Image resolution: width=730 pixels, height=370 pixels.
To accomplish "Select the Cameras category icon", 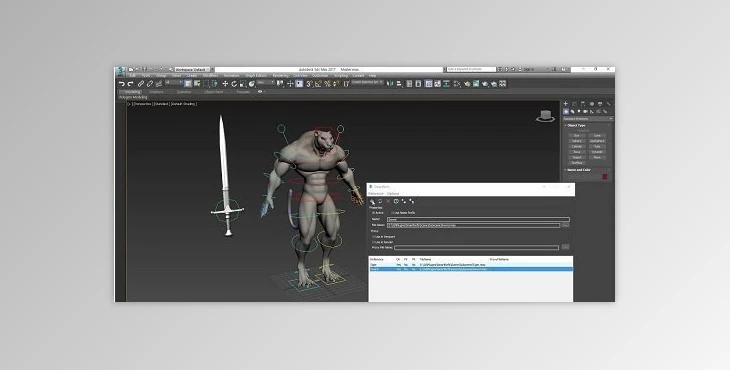I will 585,111.
